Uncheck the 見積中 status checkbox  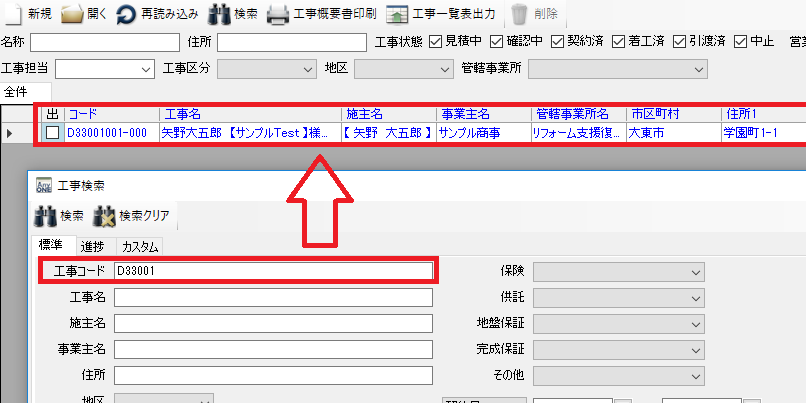pos(435,42)
